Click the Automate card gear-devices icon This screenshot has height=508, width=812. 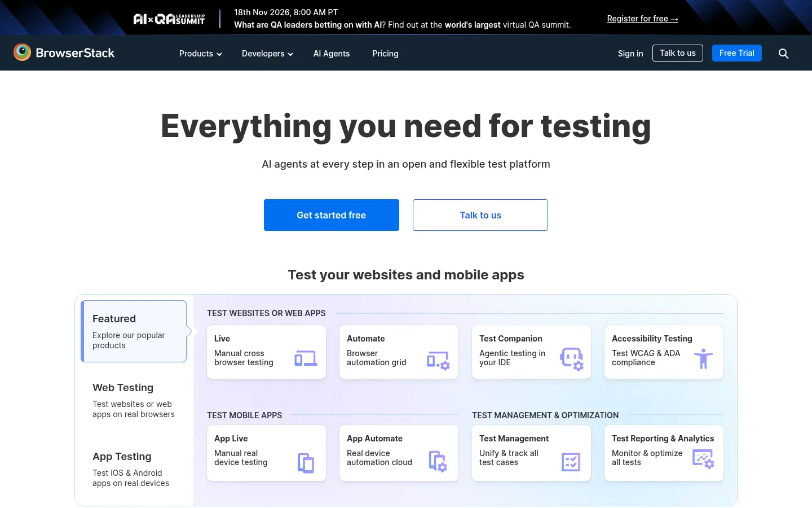click(438, 360)
